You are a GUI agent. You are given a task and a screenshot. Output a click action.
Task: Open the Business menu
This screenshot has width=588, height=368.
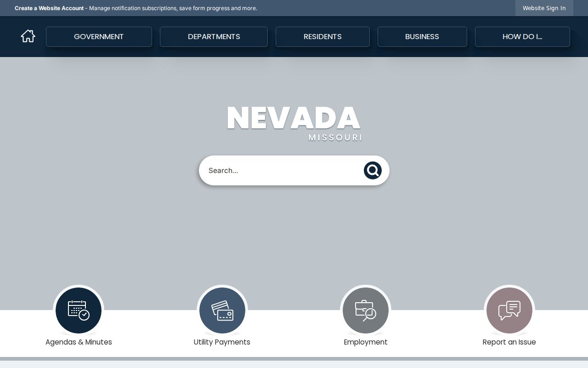pyautogui.click(x=422, y=37)
